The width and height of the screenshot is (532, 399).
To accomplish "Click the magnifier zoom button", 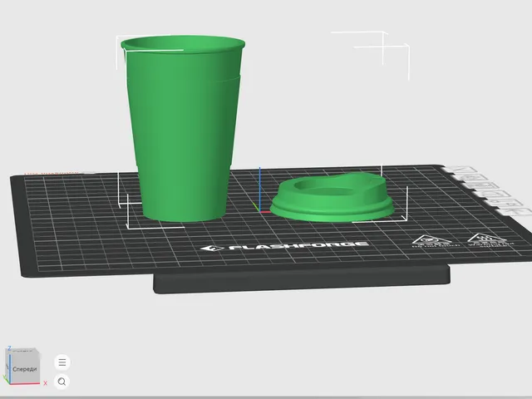I will (62, 382).
